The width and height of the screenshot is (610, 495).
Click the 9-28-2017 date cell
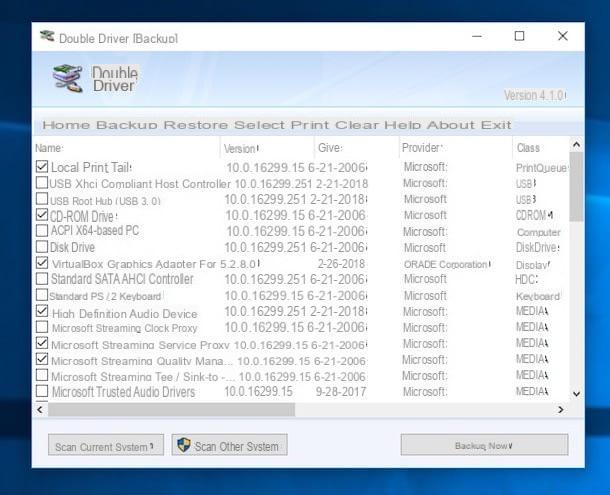(x=341, y=392)
